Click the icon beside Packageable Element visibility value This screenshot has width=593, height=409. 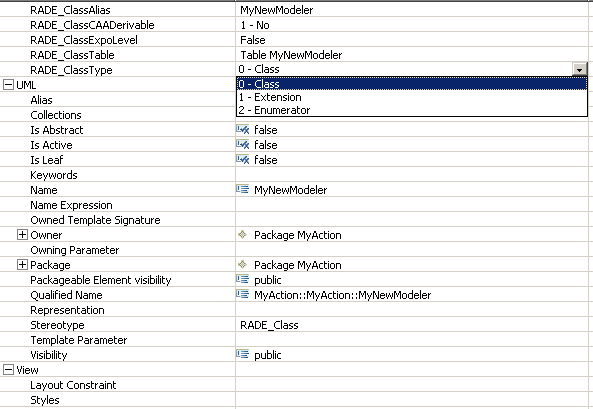tap(243, 279)
